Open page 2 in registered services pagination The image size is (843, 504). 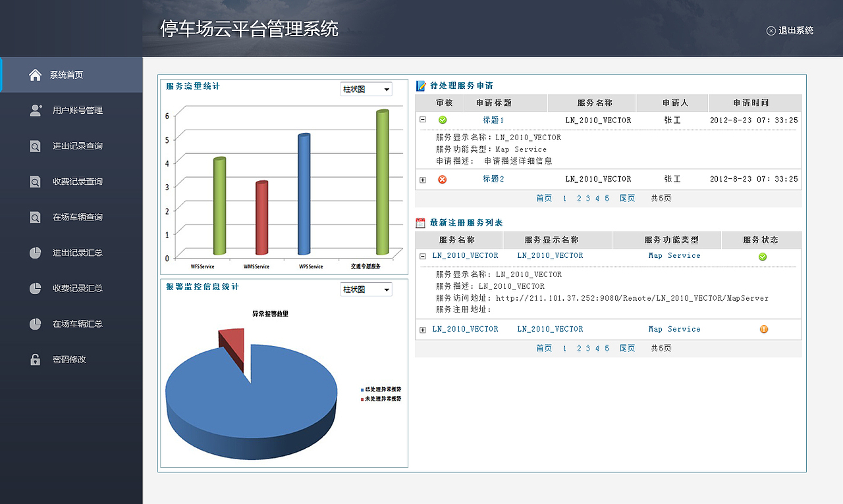579,348
